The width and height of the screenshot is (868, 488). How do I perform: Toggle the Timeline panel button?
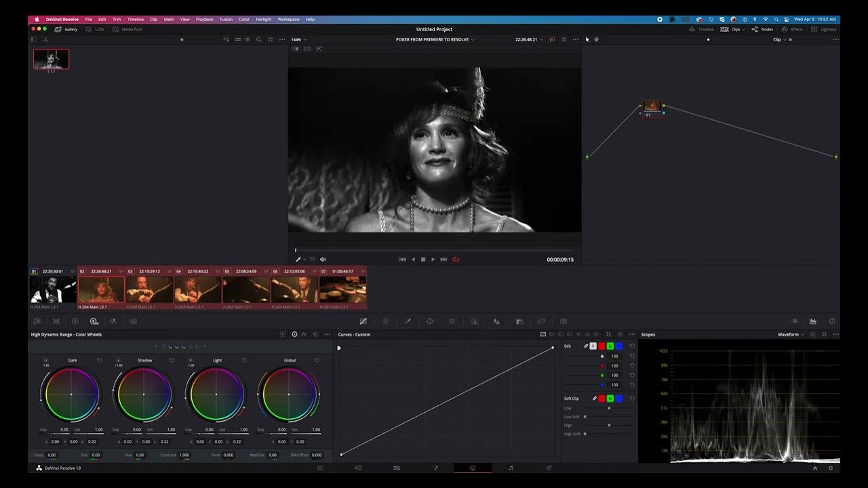click(x=702, y=29)
